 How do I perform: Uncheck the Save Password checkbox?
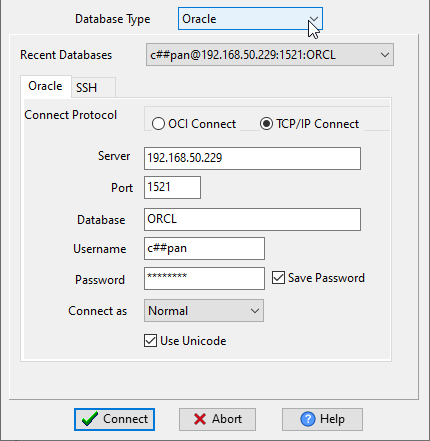tap(278, 278)
